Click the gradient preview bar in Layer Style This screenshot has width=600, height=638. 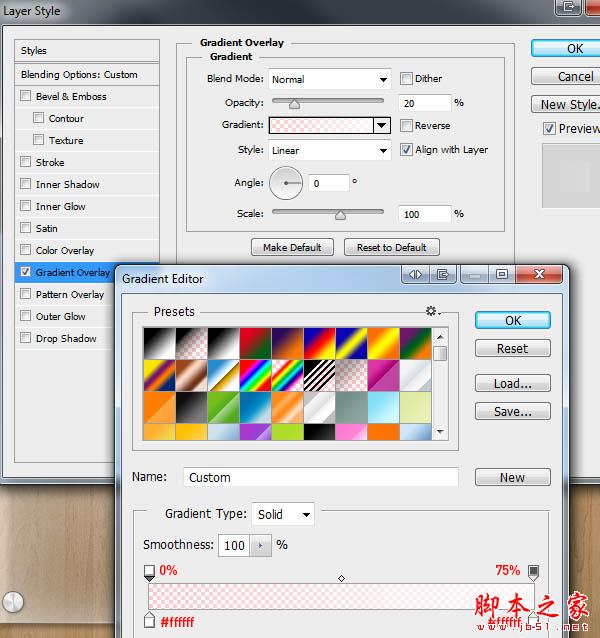click(x=321, y=125)
